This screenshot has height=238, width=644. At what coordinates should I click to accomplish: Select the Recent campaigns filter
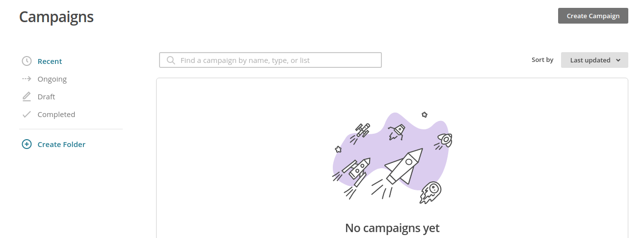click(x=50, y=61)
